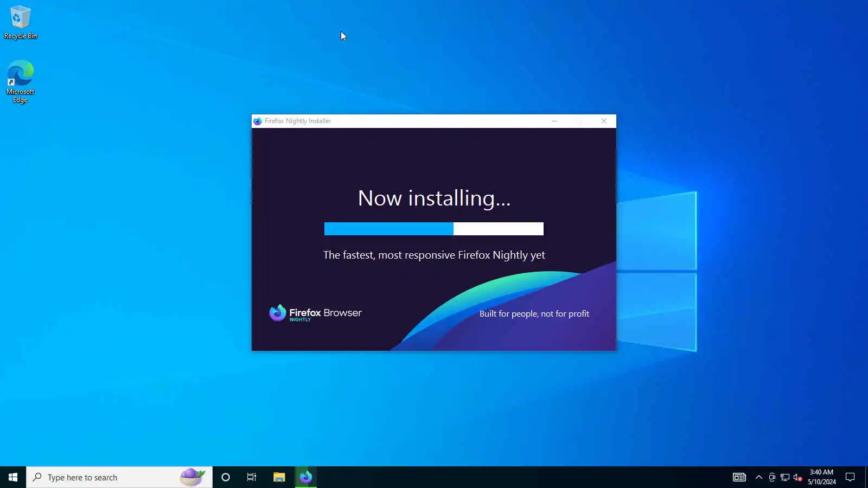
Task: Open the Windows Start menu
Action: 13,477
